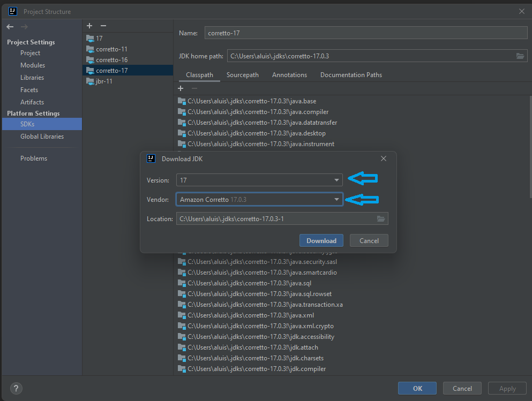Image resolution: width=532 pixels, height=401 pixels.
Task: Select the 17 SDK in list
Action: [128, 39]
